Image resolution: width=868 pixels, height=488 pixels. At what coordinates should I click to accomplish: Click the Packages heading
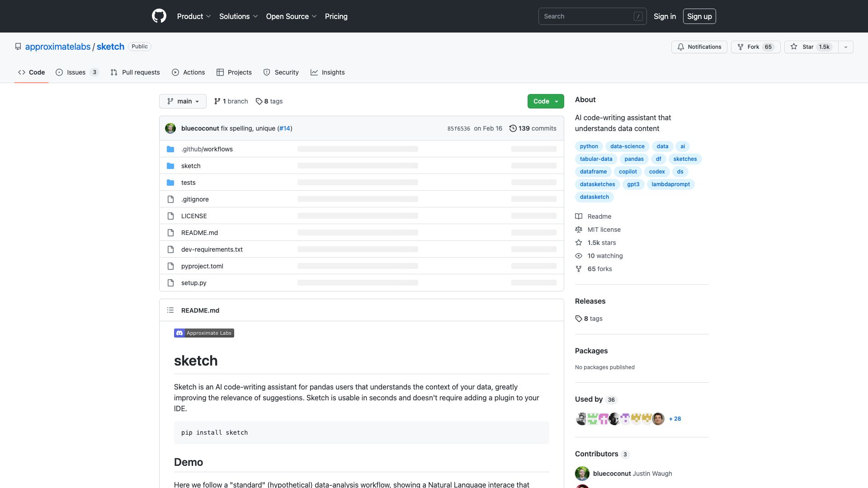click(591, 351)
